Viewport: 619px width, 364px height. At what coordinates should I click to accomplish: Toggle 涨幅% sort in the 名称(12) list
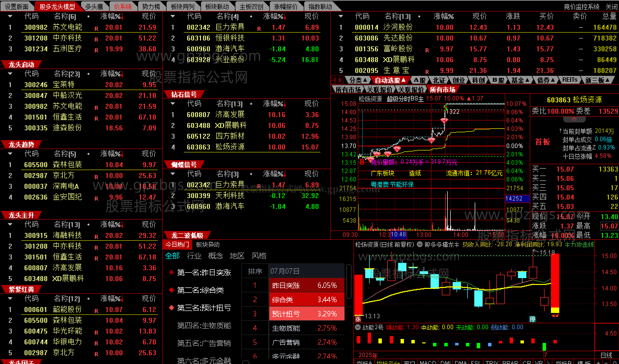click(x=112, y=298)
